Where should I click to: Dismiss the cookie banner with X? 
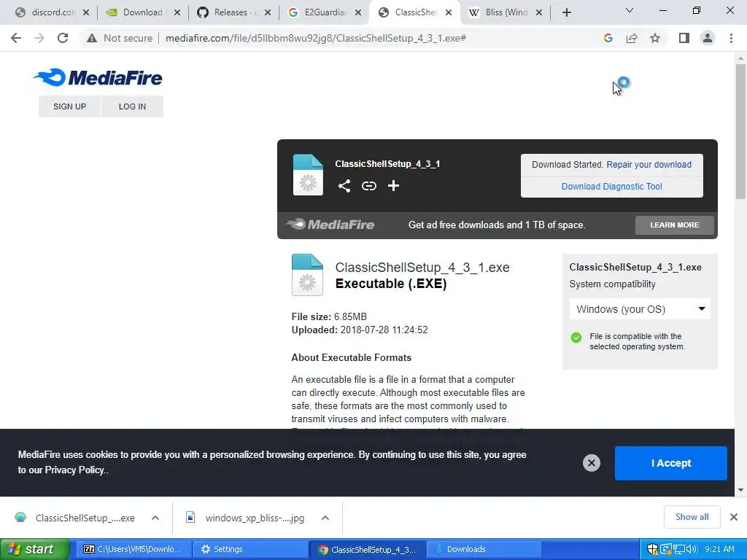[591, 463]
